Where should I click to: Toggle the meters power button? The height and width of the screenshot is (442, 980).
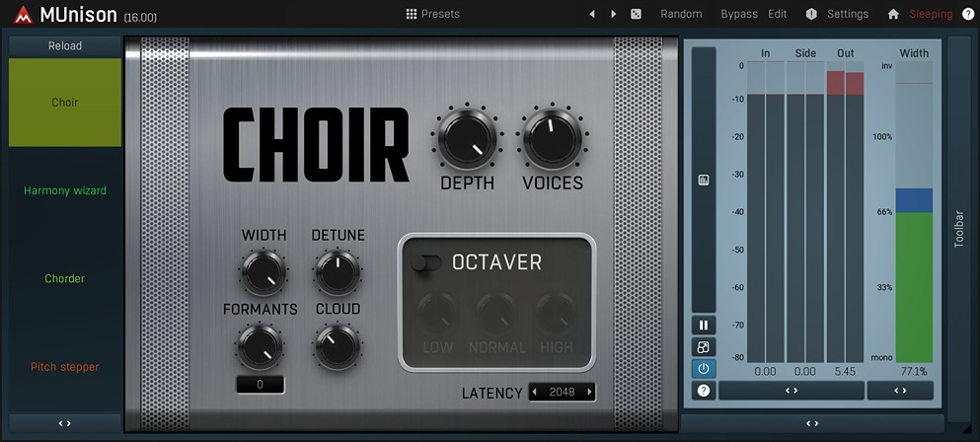[704, 369]
